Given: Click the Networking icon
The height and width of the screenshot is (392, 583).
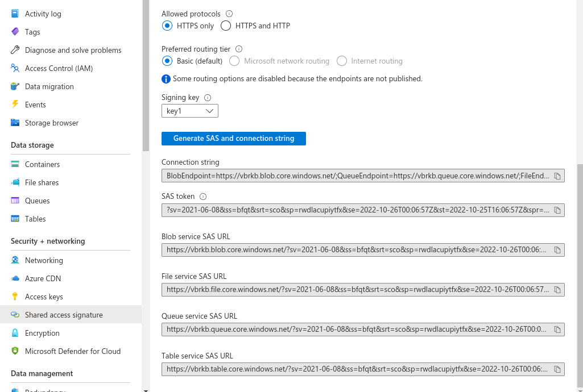Looking at the screenshot, I should [15, 260].
